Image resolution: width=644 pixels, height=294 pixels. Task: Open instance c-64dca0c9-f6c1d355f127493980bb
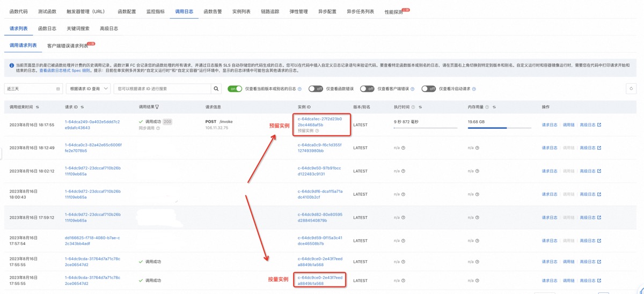pyautogui.click(x=319, y=148)
